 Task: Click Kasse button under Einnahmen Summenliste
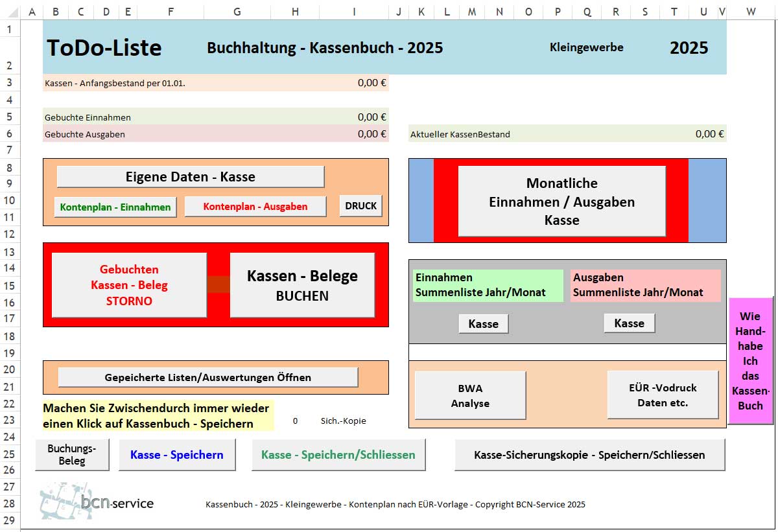483,323
